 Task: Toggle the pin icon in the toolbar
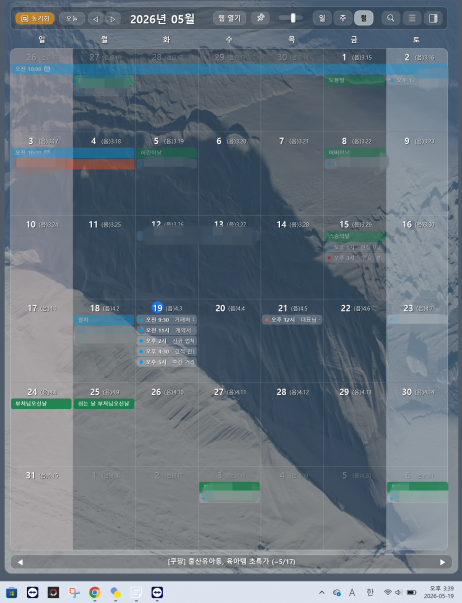pyautogui.click(x=260, y=18)
